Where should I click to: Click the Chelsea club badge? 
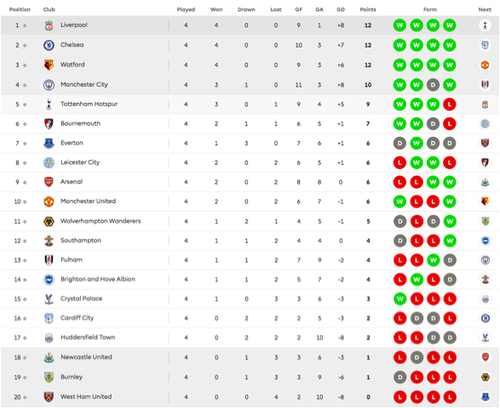click(x=49, y=45)
